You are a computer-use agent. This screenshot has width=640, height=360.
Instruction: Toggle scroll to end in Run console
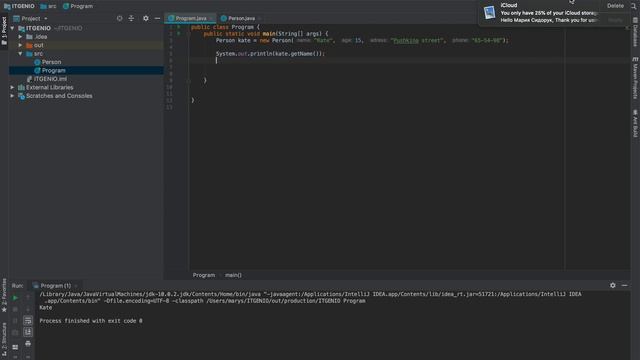pyautogui.click(x=28, y=332)
